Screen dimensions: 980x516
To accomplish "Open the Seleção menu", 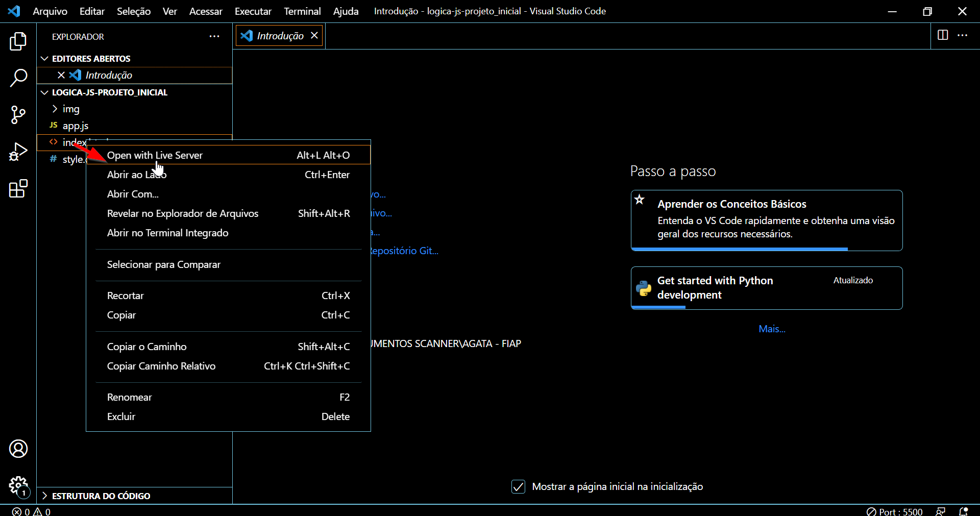I will click(x=134, y=11).
